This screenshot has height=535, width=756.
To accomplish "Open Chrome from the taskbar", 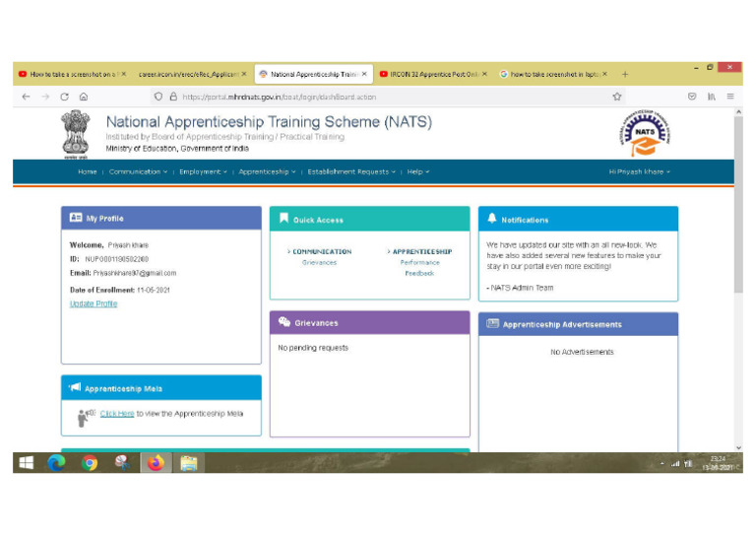I will click(90, 463).
